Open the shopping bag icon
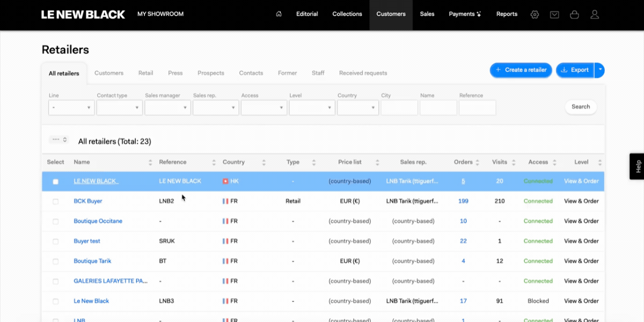644x322 pixels. 574,14
